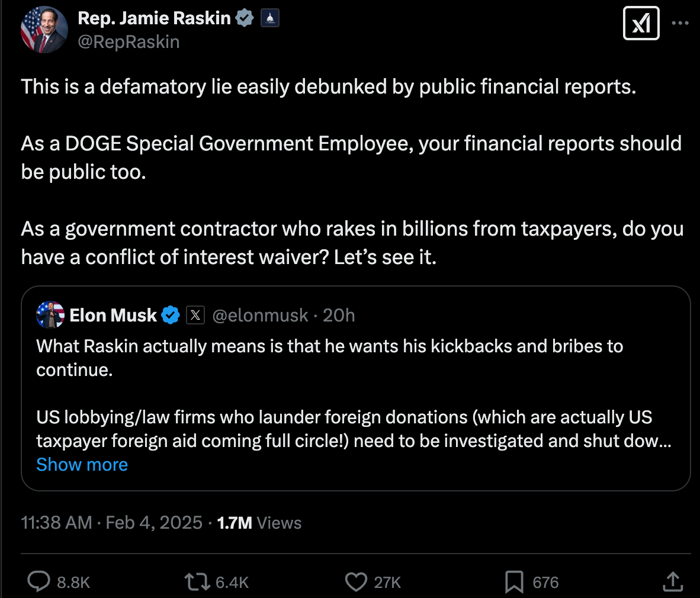Click the reply speech bubble icon

39,582
